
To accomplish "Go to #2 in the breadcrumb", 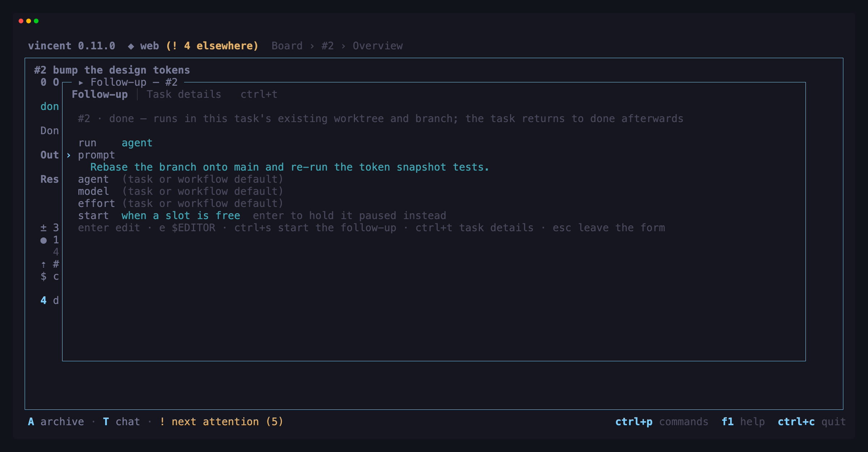I will pos(327,46).
